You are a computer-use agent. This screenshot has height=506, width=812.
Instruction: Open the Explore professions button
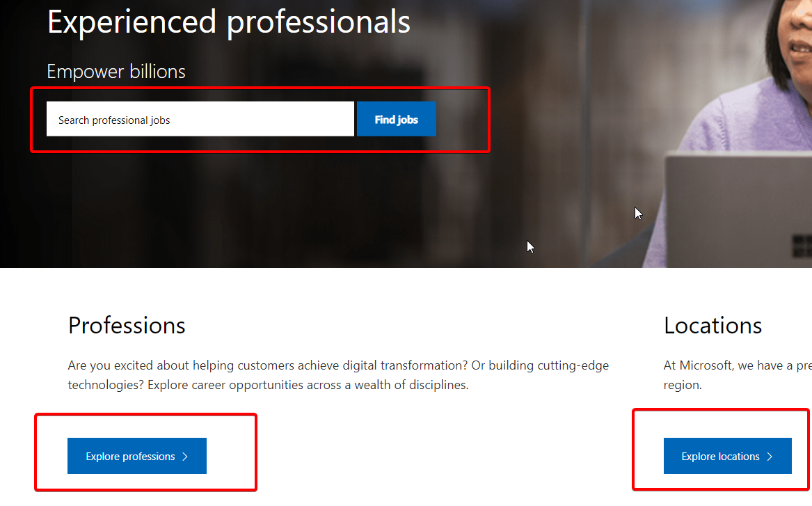(136, 456)
